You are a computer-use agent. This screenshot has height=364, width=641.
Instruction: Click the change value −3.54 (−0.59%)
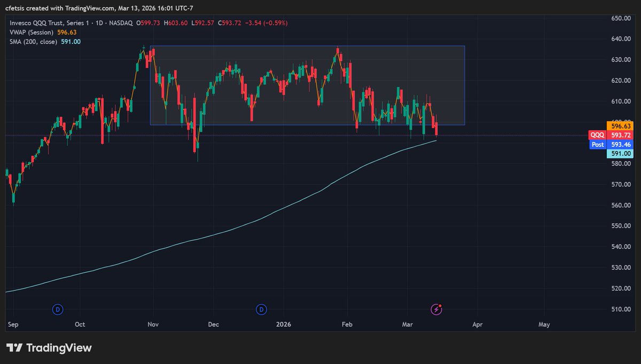point(266,23)
